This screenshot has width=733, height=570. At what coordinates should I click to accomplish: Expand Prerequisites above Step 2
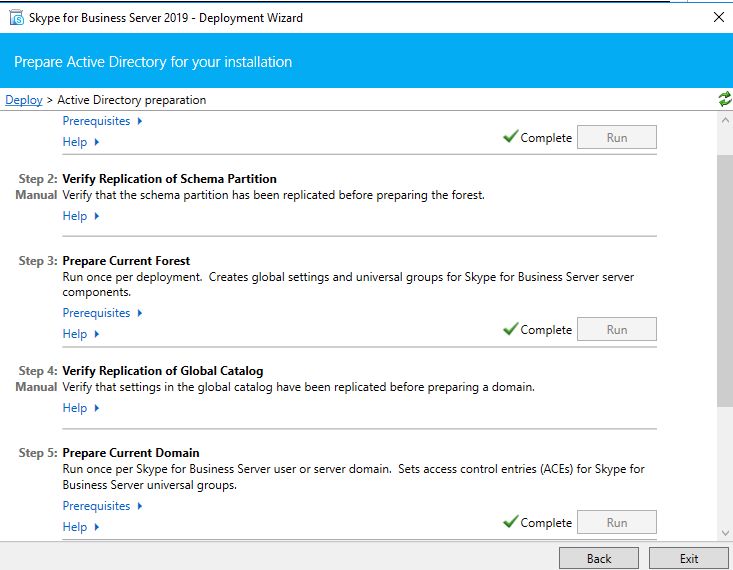coord(102,121)
